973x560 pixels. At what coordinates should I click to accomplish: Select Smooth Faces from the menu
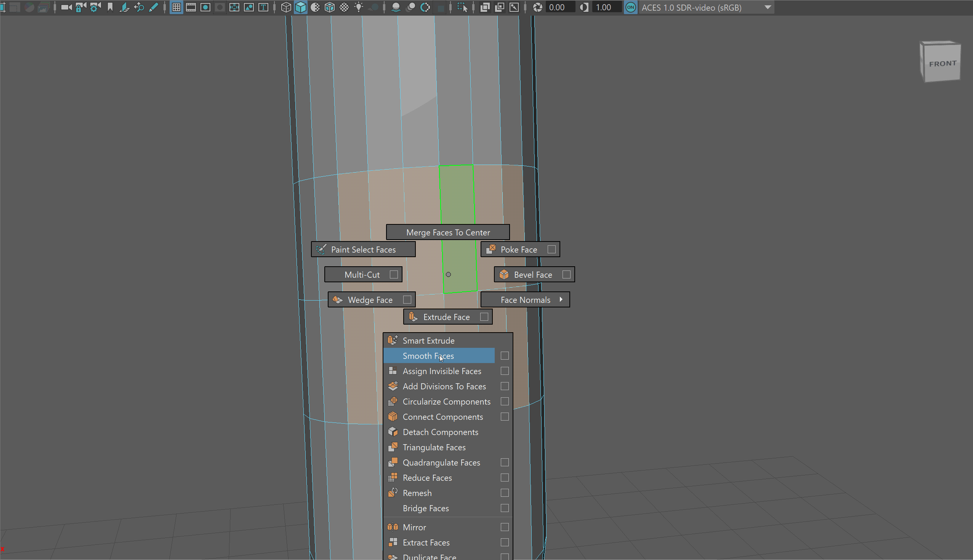(x=428, y=356)
